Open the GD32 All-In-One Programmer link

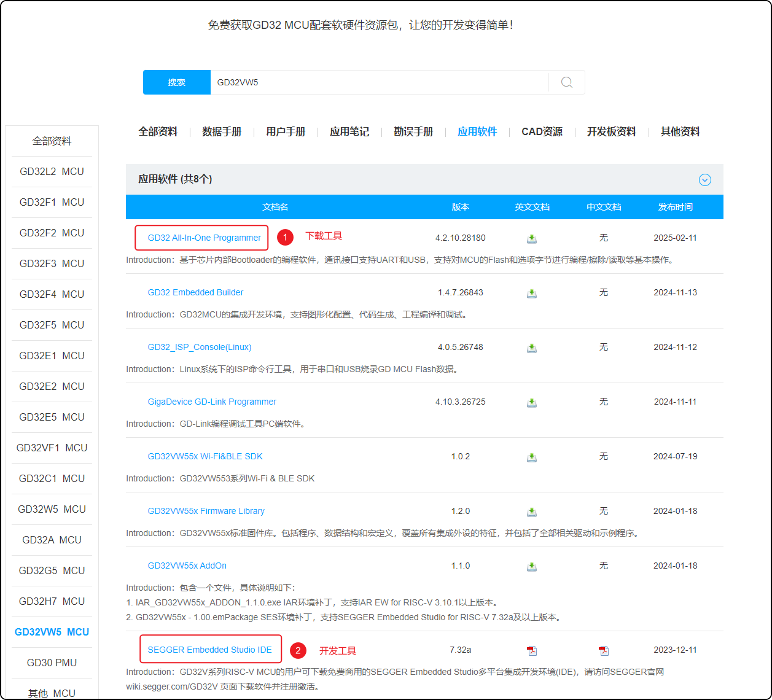coord(205,238)
